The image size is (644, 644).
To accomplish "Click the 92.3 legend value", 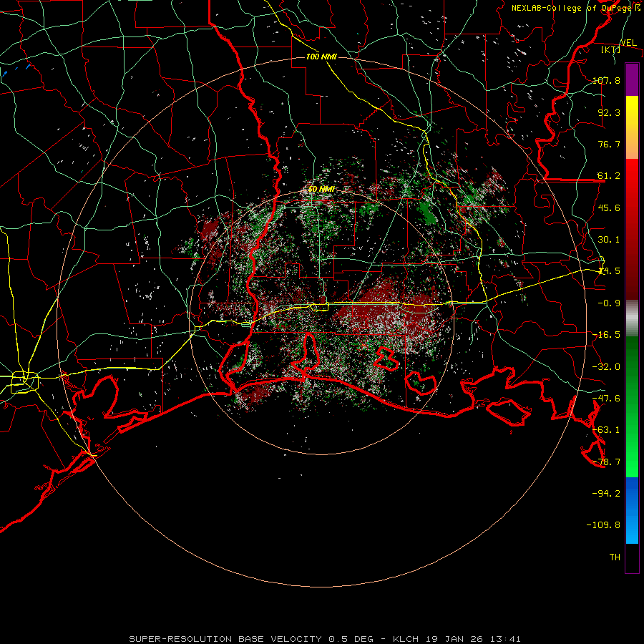I will pos(609,112).
